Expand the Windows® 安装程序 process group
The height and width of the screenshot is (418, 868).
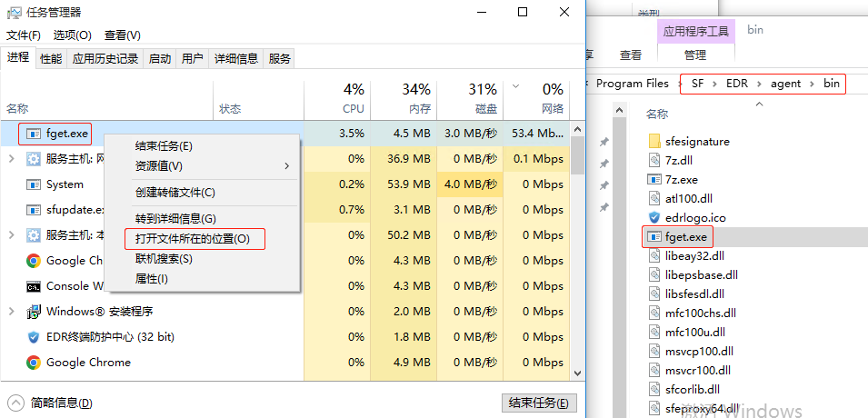coord(11,312)
